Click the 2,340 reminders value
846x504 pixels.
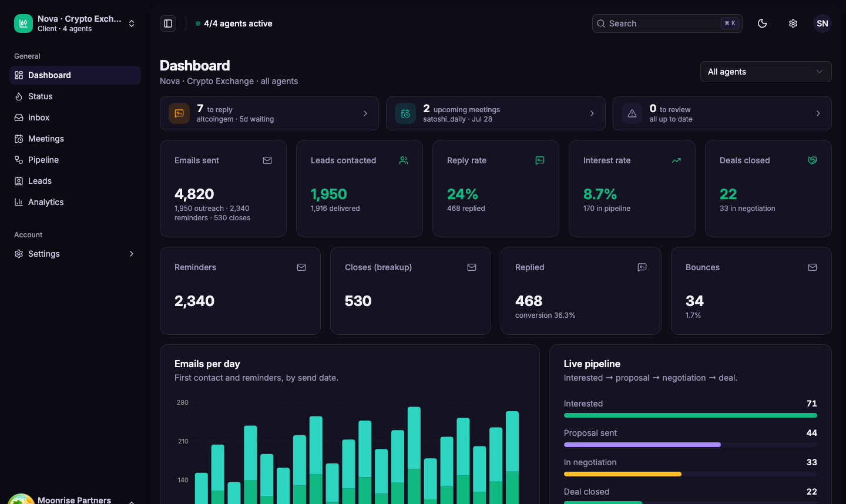(194, 301)
